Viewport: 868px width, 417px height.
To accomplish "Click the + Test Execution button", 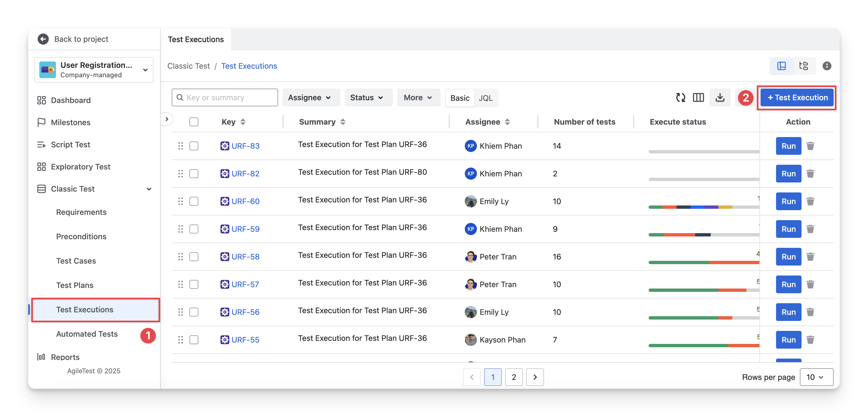I will tap(797, 98).
